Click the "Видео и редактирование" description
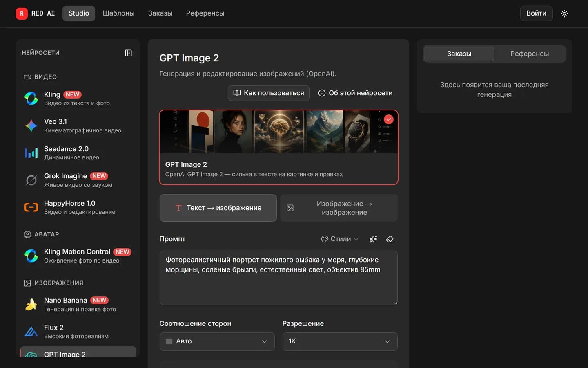Screen dimensions: 588x368 pos(80,212)
